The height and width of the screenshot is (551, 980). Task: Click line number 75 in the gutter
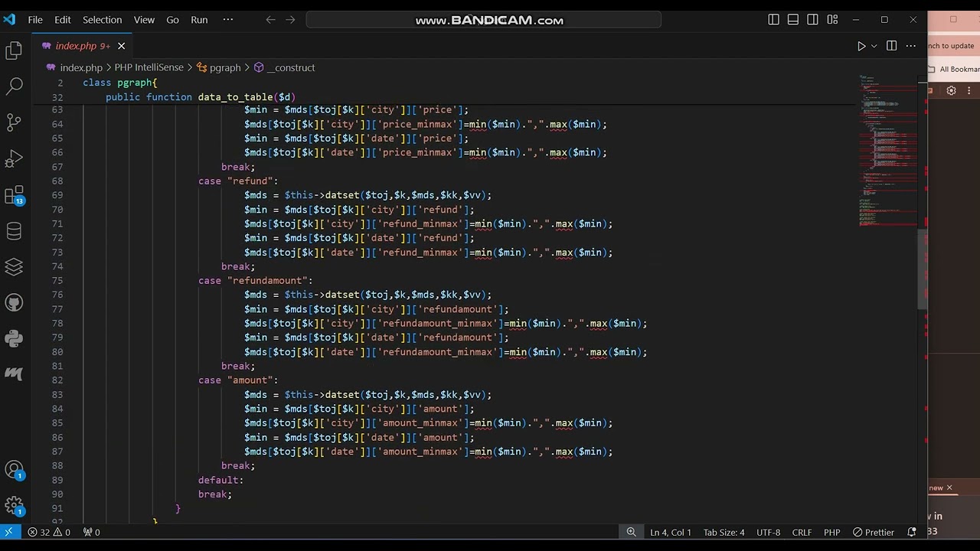pyautogui.click(x=57, y=281)
